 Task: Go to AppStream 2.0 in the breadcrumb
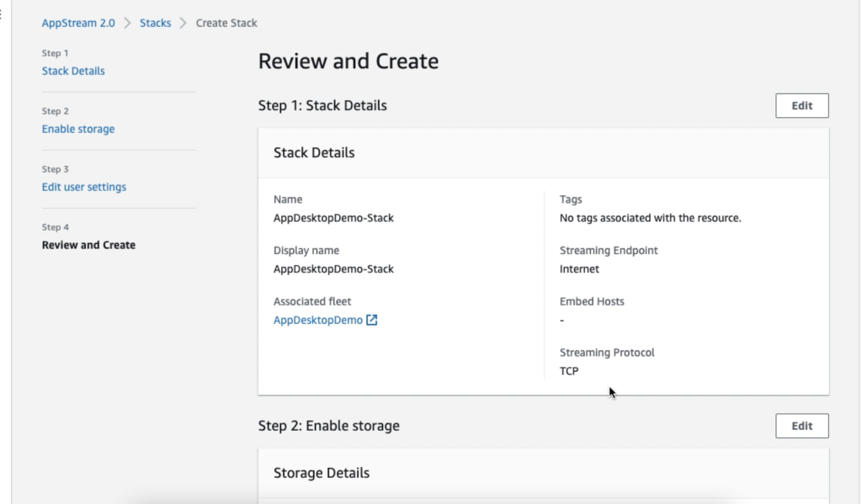point(80,23)
